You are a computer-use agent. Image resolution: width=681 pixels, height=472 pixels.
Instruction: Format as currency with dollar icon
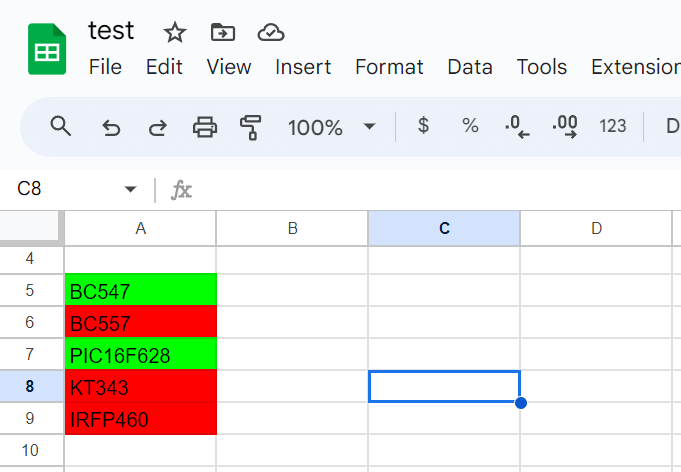tap(423, 126)
